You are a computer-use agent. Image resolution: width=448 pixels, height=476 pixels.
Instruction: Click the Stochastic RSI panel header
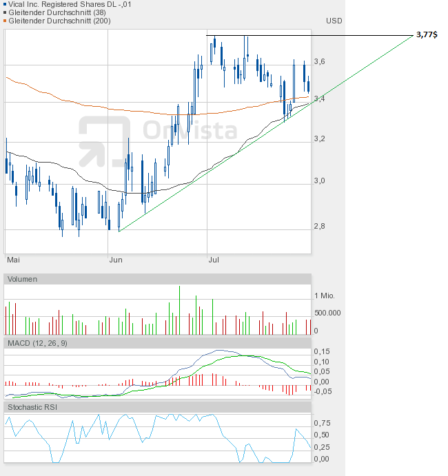click(x=157, y=407)
